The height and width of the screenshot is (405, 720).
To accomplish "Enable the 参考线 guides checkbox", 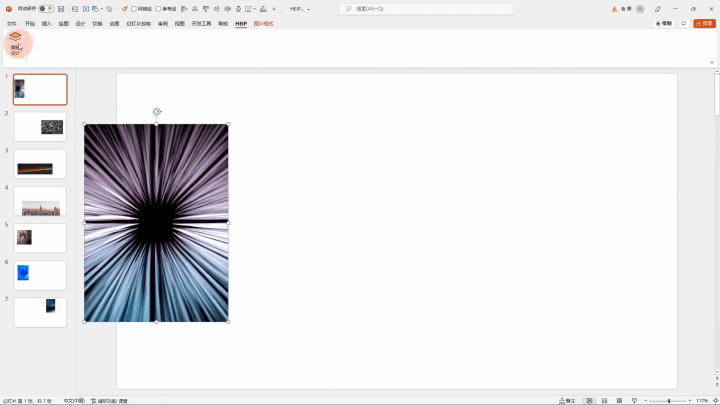I will 158,9.
